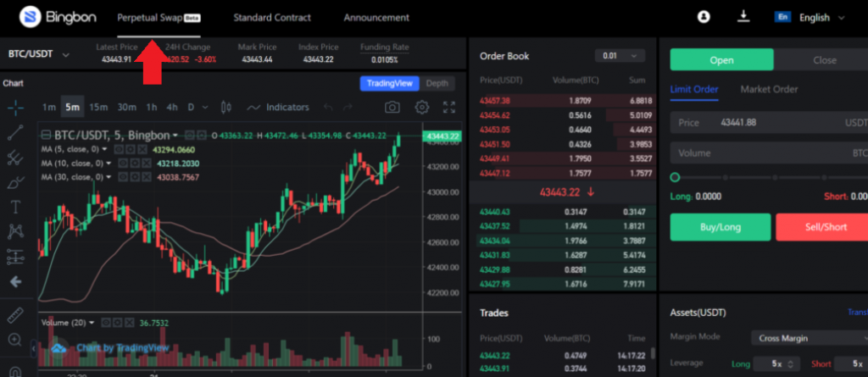This screenshot has width=868, height=377.
Task: Undo the last chart action
Action: (328, 107)
